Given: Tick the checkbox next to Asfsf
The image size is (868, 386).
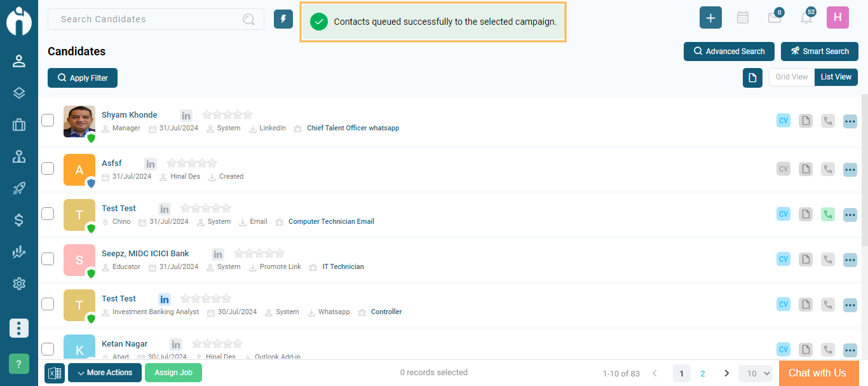Looking at the screenshot, I should pyautogui.click(x=48, y=169).
